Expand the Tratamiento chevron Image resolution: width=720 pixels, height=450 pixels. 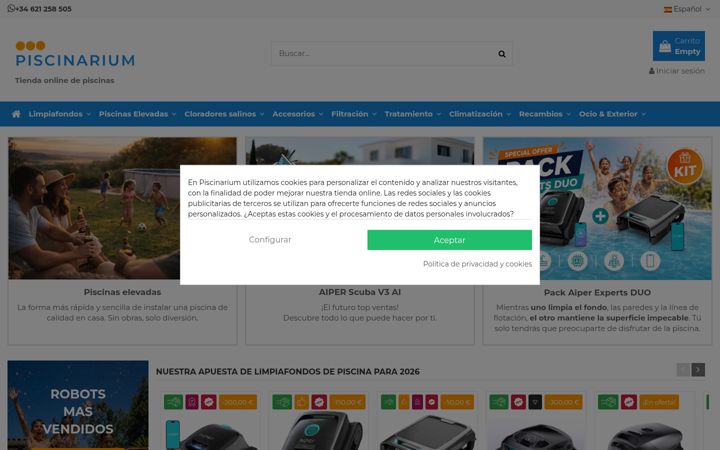[438, 114]
